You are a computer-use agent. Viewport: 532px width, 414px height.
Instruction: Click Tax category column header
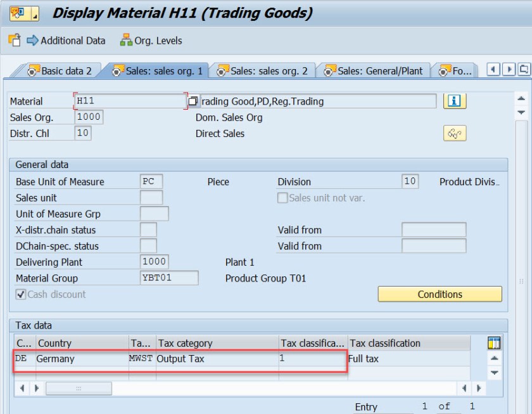pos(217,343)
